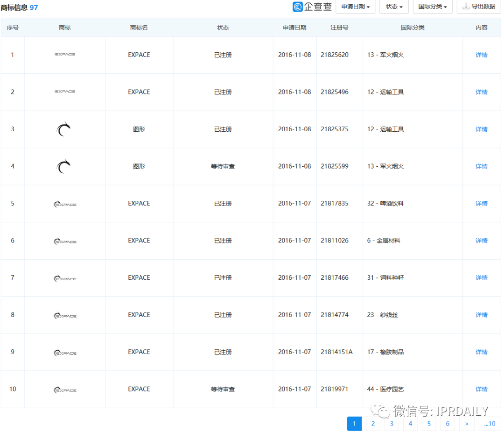View 详情 for registration 21819971
504x433 pixels.
coord(482,389)
